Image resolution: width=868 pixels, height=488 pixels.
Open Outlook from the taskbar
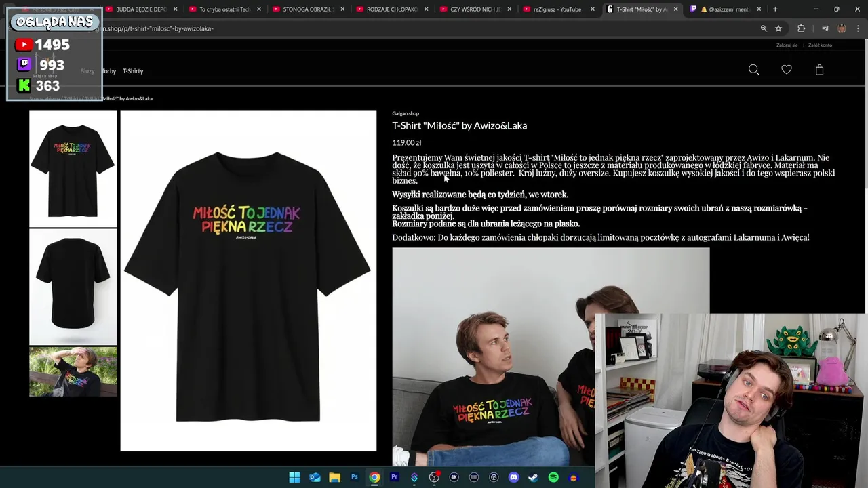(x=315, y=477)
